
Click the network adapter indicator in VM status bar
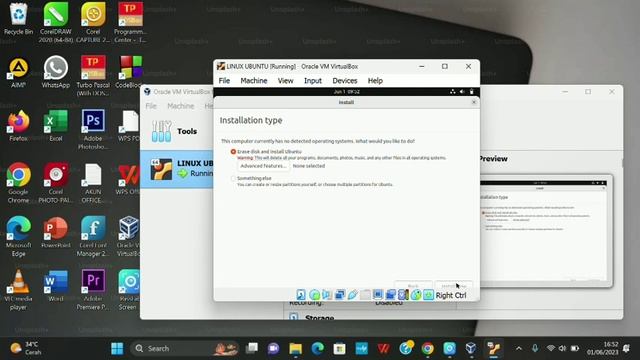[x=340, y=295]
